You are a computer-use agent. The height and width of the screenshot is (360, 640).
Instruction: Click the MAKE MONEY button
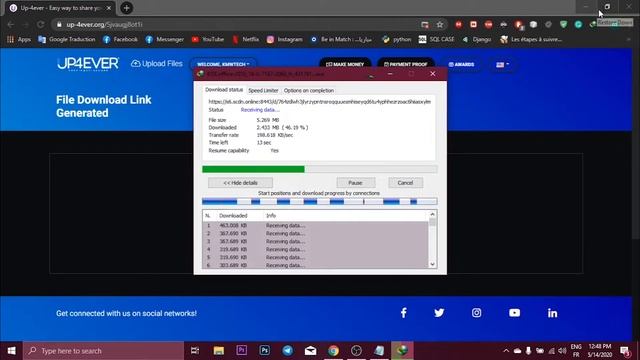(345, 64)
